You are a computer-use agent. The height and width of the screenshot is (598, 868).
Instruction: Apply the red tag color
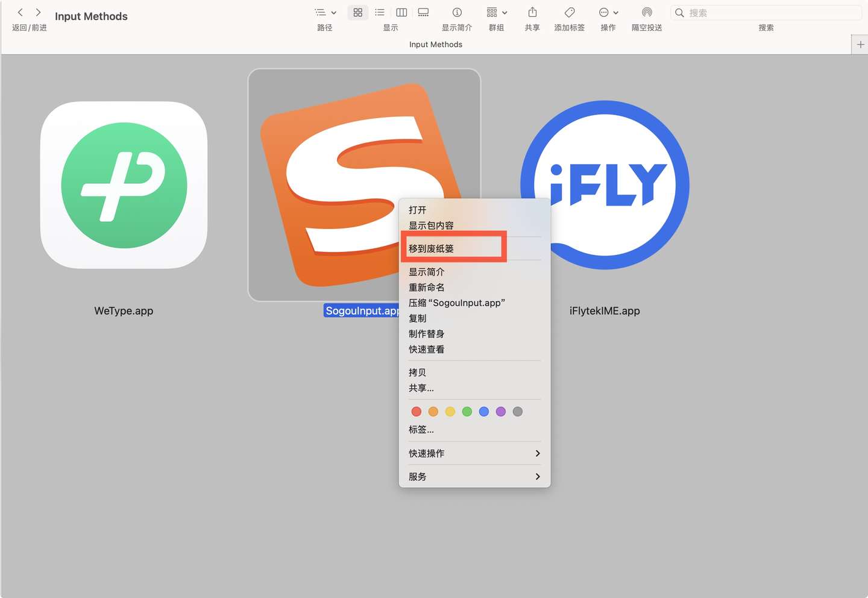coord(417,412)
